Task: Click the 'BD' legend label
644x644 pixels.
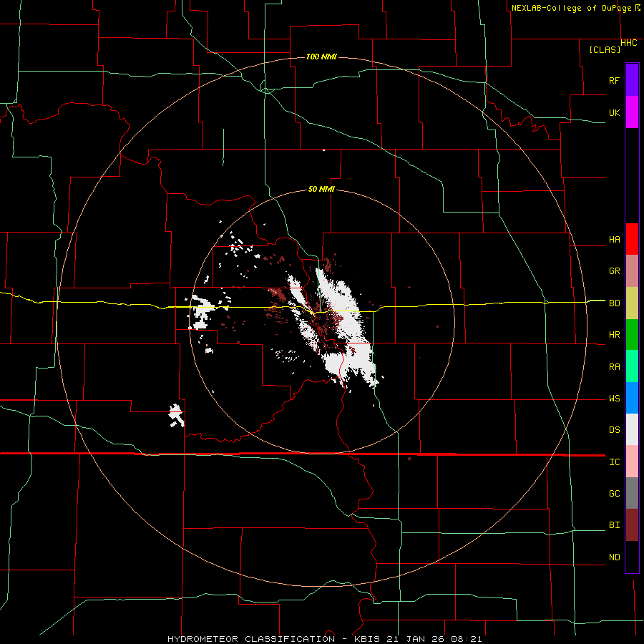Action: click(x=615, y=303)
